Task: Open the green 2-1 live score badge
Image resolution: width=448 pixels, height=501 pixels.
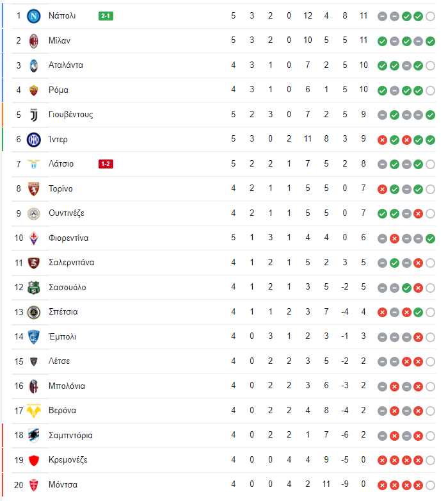Action: pos(106,16)
